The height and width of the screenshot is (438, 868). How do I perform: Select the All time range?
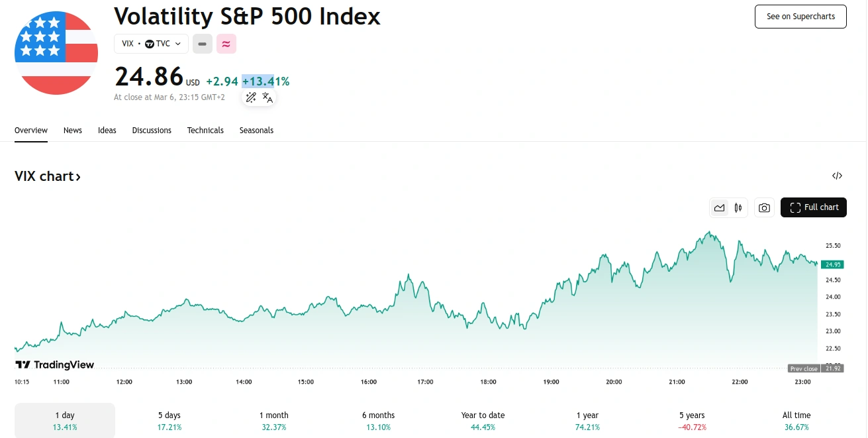pos(796,421)
